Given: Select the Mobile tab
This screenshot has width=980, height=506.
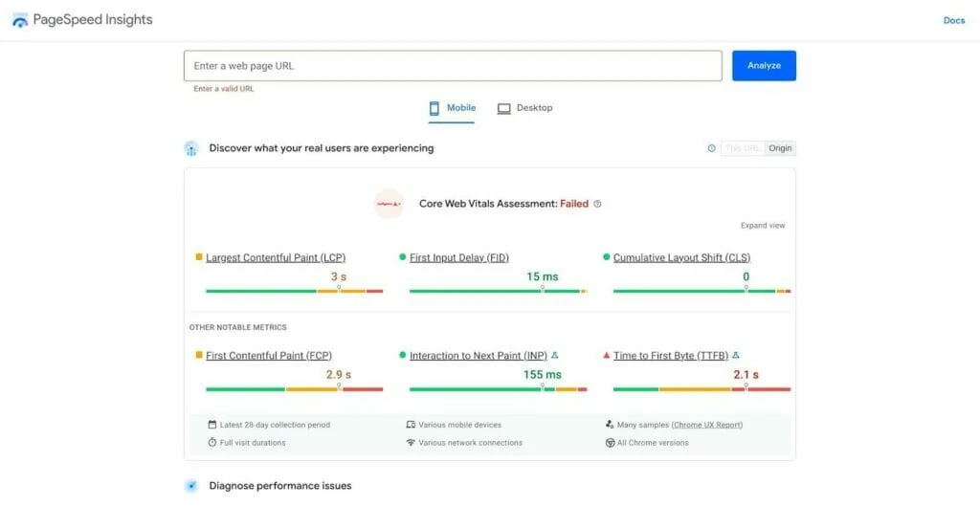Looking at the screenshot, I should point(452,108).
